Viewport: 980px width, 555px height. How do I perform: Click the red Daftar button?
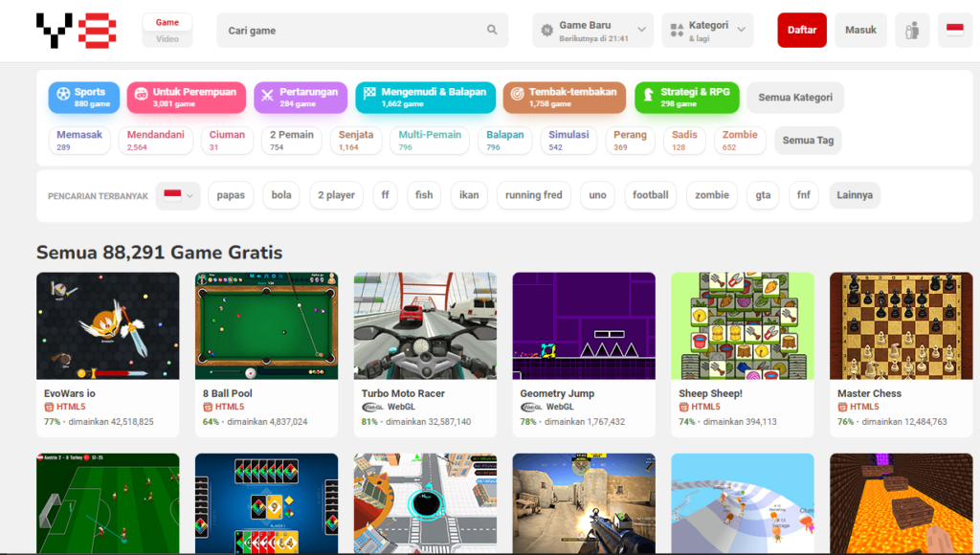coord(801,30)
